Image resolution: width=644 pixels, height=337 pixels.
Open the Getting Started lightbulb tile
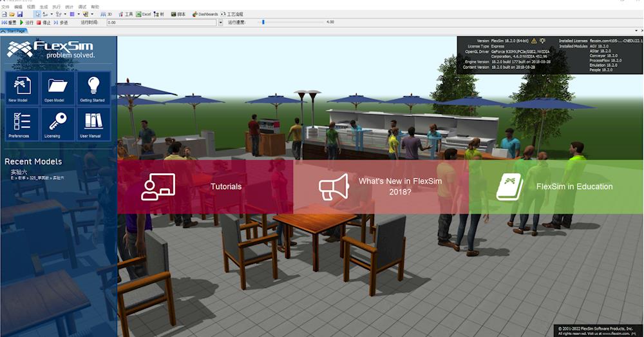click(x=93, y=88)
